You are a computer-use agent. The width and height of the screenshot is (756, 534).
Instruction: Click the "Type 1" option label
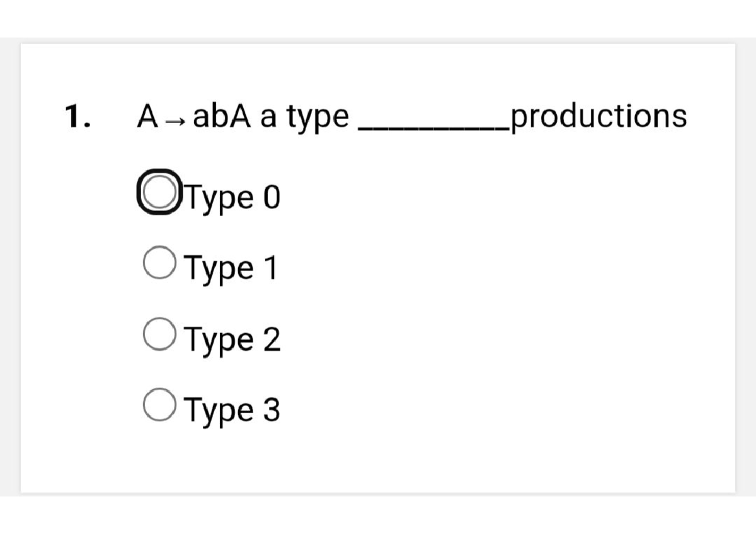(233, 268)
